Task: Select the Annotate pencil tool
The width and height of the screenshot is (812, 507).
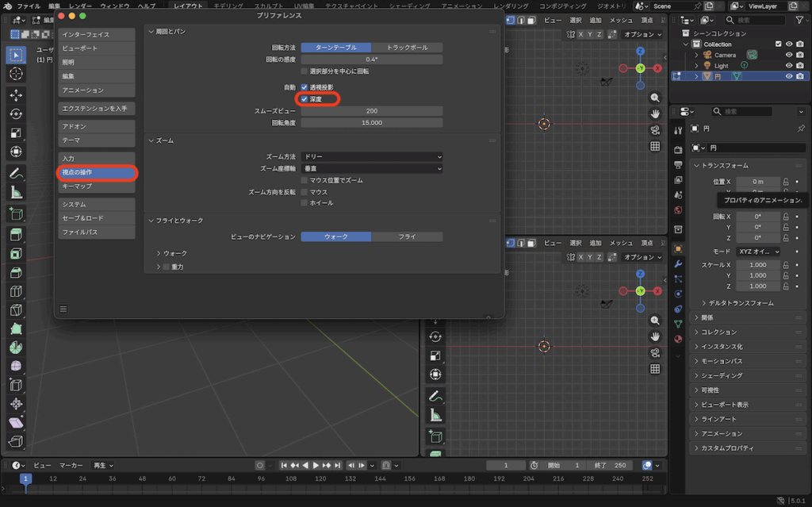Action: 16,173
